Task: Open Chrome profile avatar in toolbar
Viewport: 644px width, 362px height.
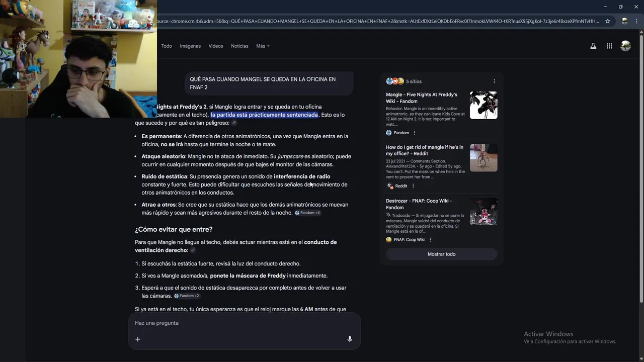Action: point(625,21)
